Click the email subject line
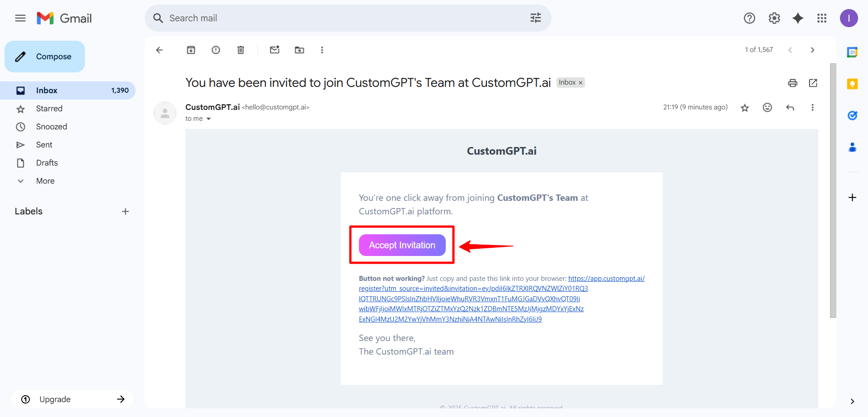This screenshot has width=868, height=417. [368, 83]
